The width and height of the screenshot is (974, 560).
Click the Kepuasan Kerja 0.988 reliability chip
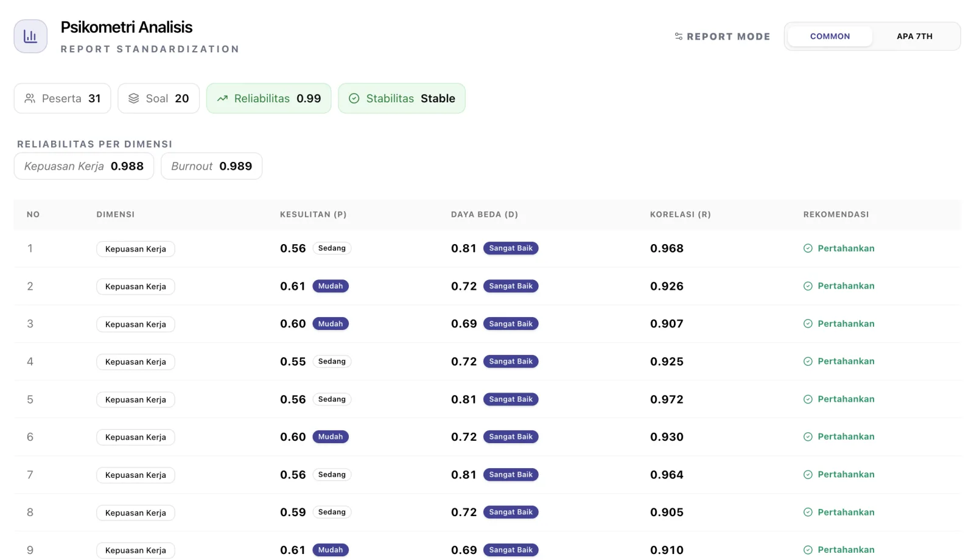point(84,166)
